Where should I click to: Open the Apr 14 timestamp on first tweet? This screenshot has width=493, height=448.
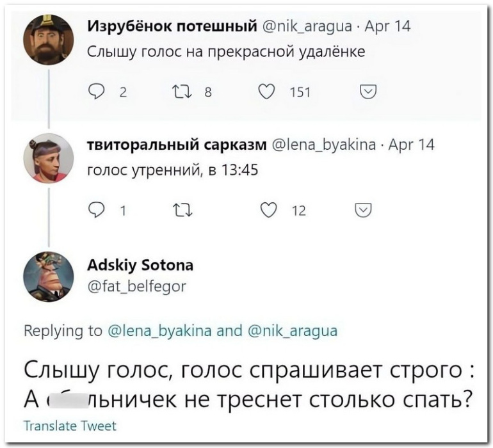click(391, 27)
